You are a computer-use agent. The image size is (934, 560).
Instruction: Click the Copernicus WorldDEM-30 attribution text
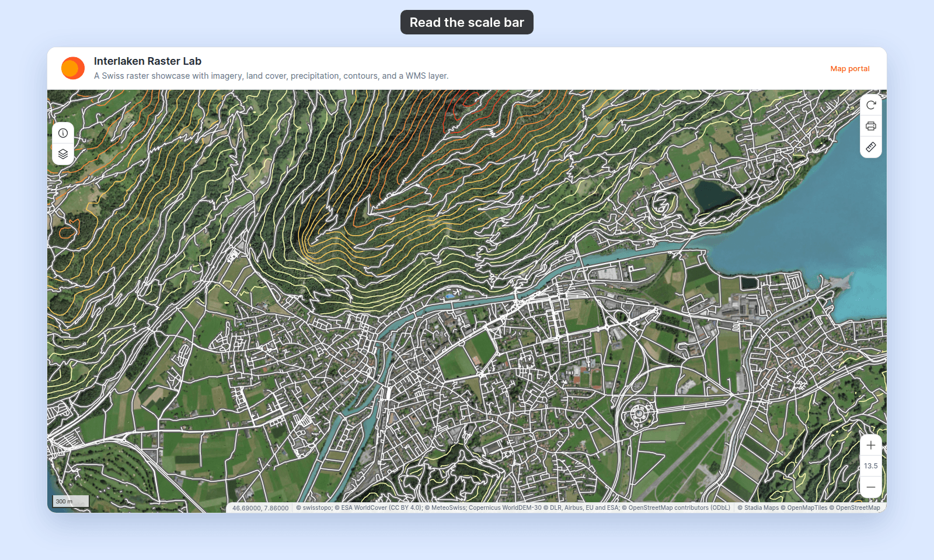click(505, 508)
